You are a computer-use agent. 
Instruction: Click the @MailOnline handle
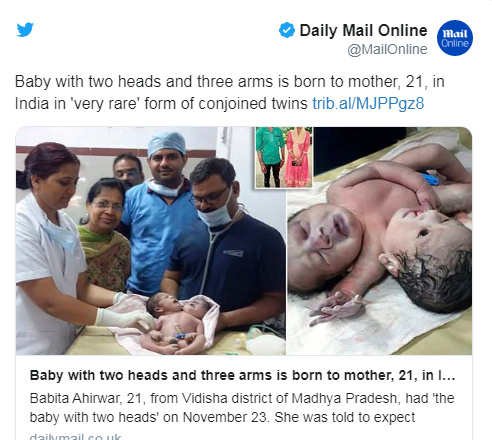point(387,49)
